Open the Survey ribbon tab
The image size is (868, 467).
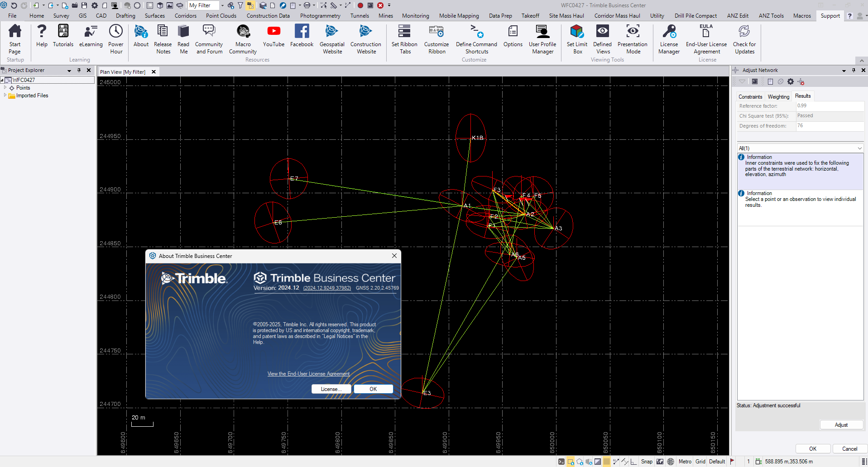tap(61, 16)
